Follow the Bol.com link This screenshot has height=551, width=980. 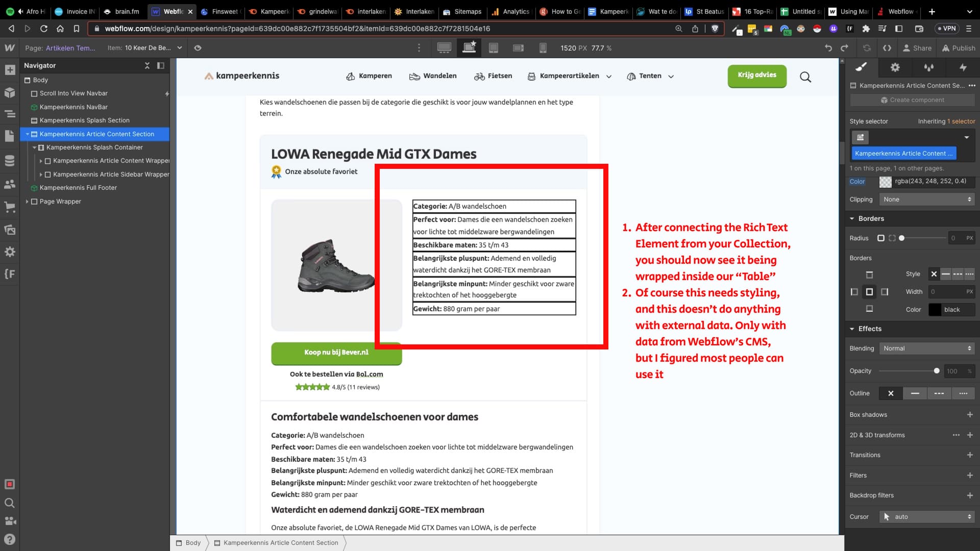click(x=370, y=374)
